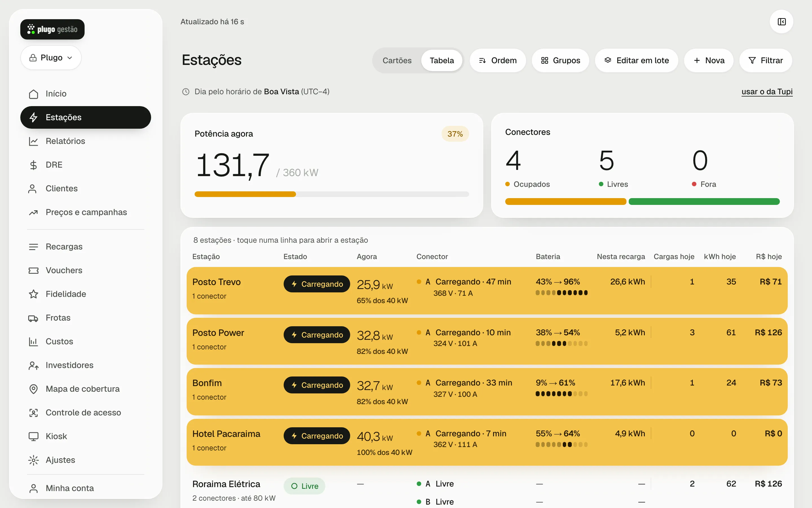The width and height of the screenshot is (812, 508).
Task: Click the Controle de acesso scan icon
Action: click(33, 413)
